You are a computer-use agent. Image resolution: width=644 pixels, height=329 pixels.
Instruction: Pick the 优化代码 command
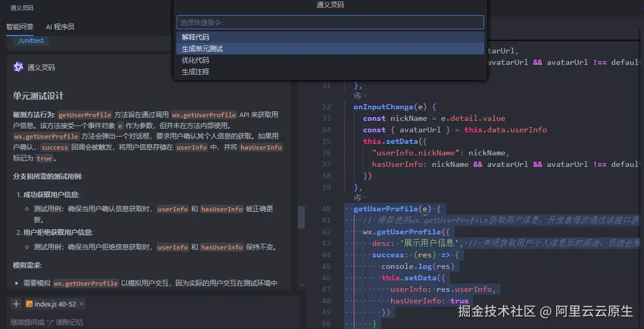[x=330, y=60]
